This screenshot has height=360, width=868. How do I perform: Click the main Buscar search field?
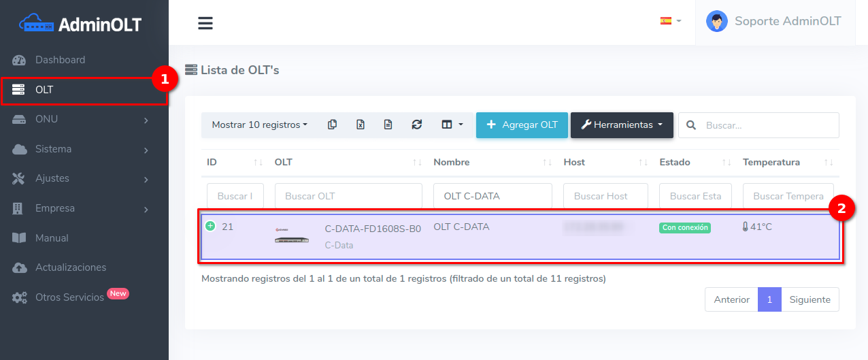767,125
